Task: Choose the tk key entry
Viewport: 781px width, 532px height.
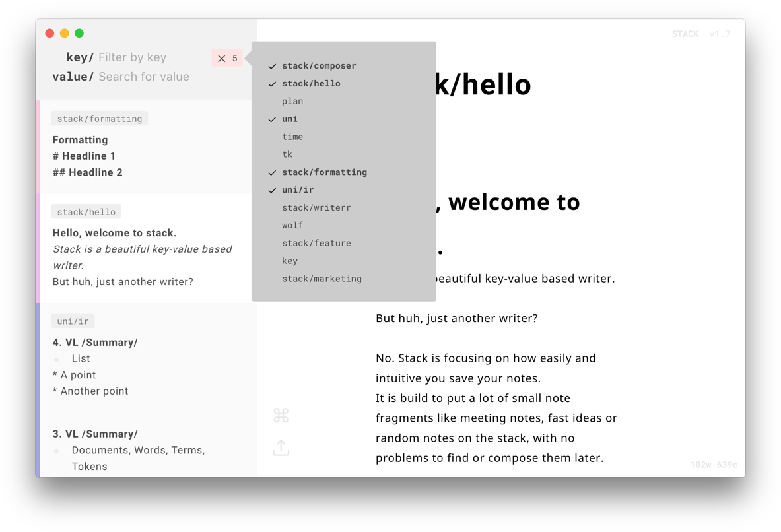Action: point(287,154)
